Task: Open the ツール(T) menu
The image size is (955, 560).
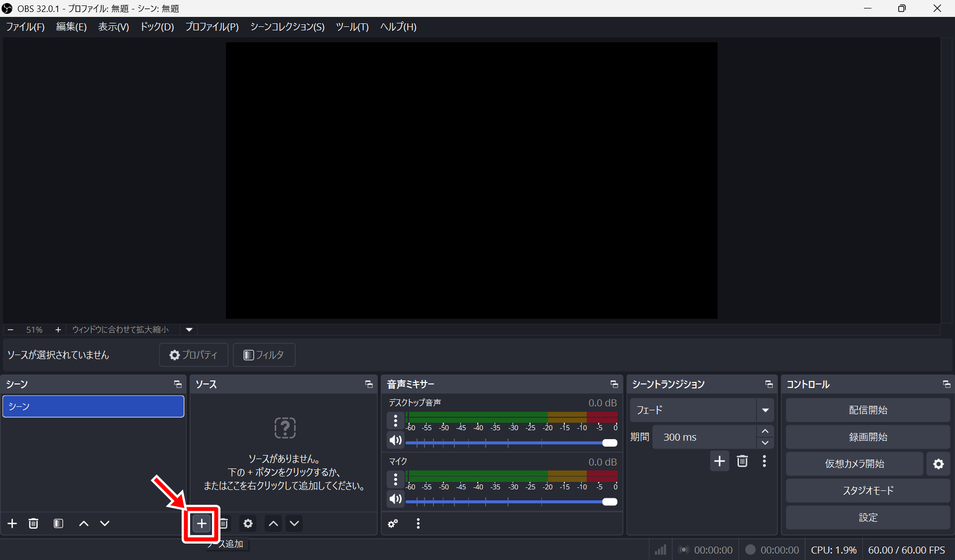Action: (x=352, y=27)
